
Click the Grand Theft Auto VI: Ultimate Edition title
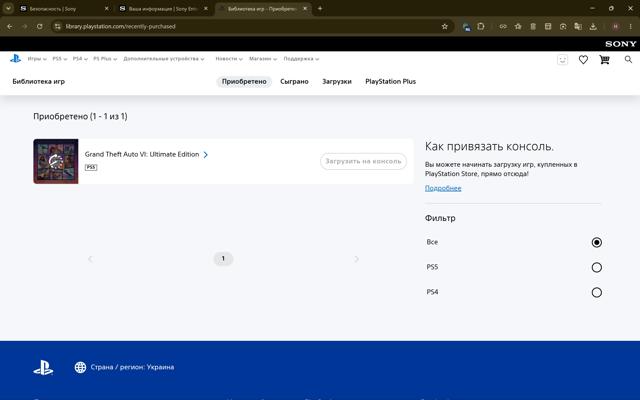tap(142, 154)
